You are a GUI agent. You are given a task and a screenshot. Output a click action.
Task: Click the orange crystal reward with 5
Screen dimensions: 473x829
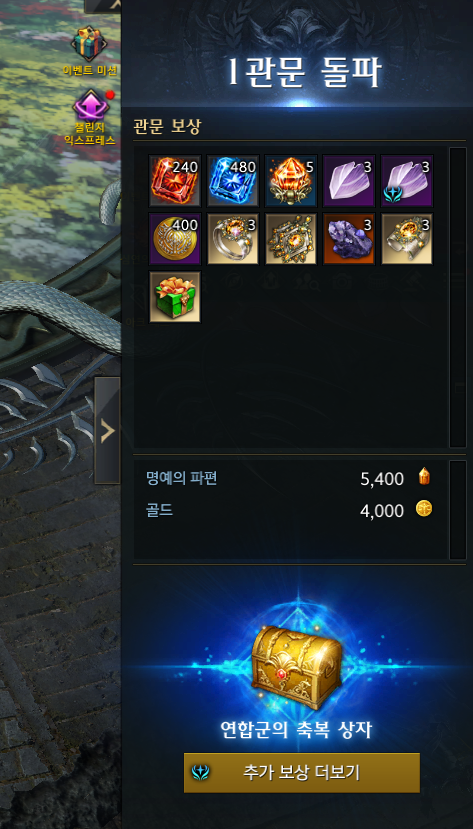coord(291,180)
